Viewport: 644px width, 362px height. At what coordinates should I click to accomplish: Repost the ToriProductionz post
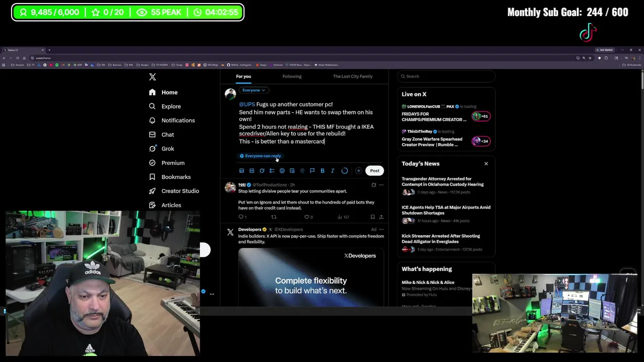(274, 217)
